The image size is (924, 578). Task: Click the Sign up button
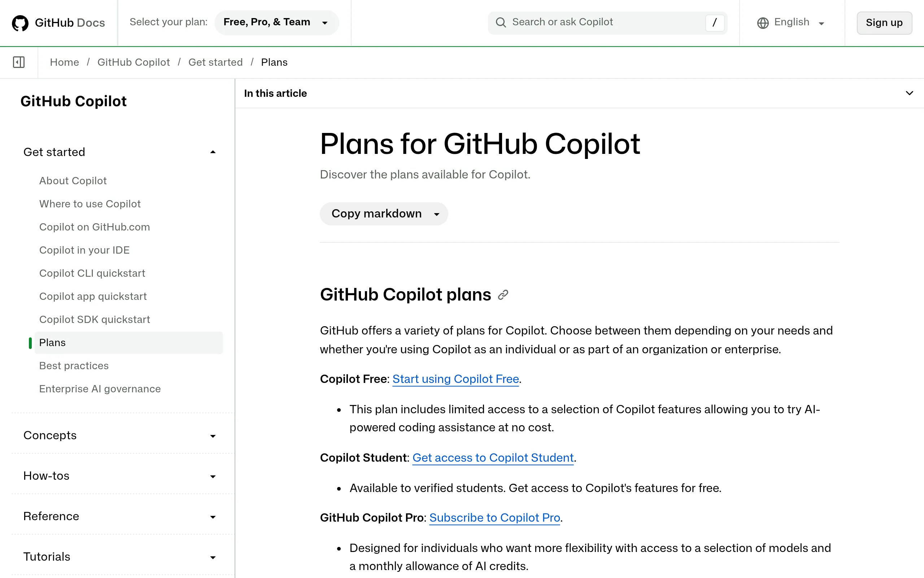[884, 23]
